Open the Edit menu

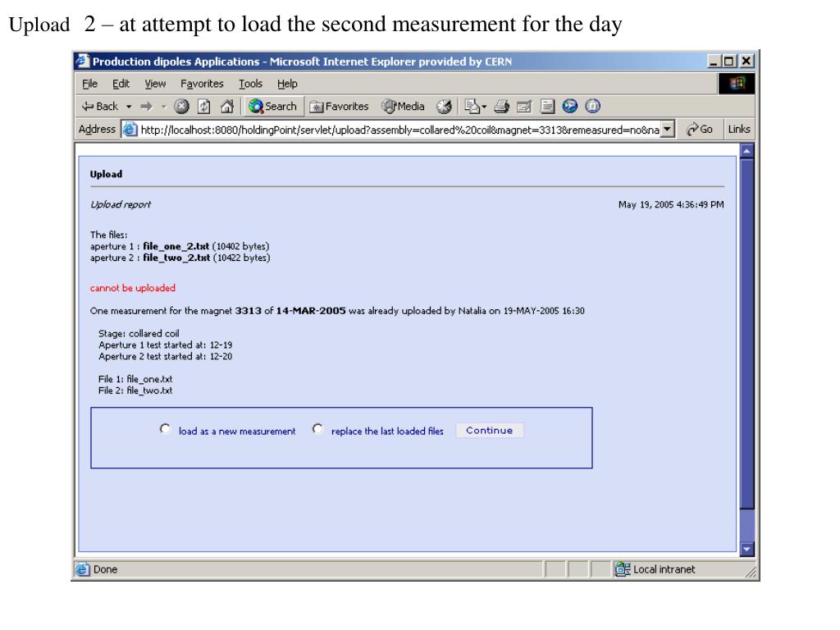click(121, 84)
